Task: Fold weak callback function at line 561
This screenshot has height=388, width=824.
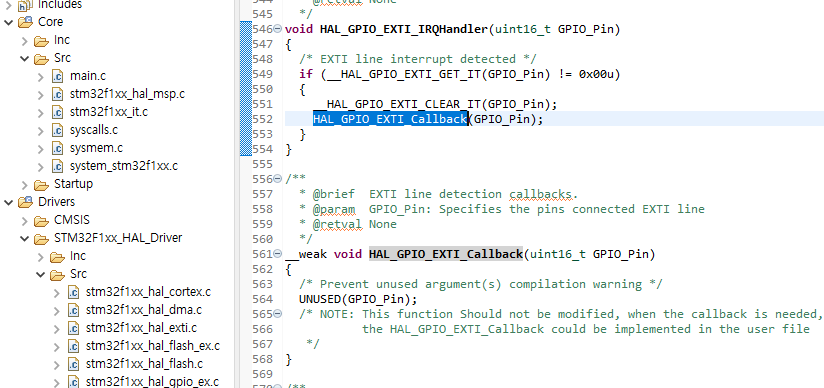Action: [x=278, y=254]
